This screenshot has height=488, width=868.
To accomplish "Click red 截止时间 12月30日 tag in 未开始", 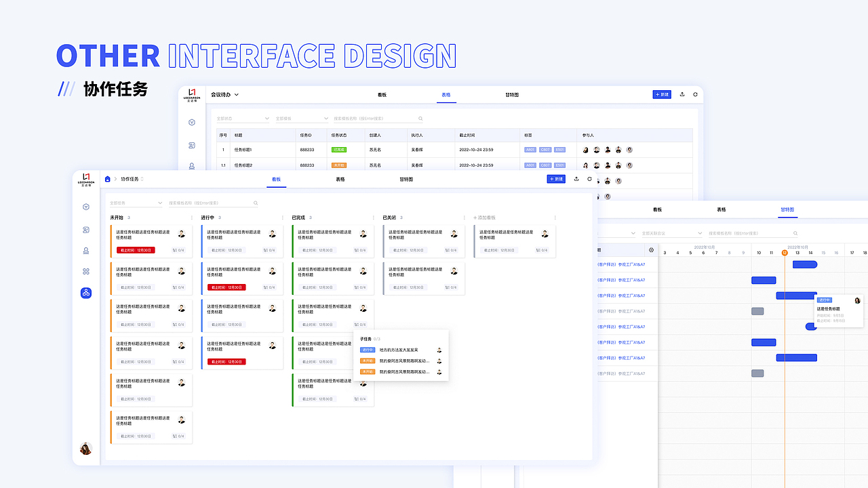I will (x=136, y=250).
